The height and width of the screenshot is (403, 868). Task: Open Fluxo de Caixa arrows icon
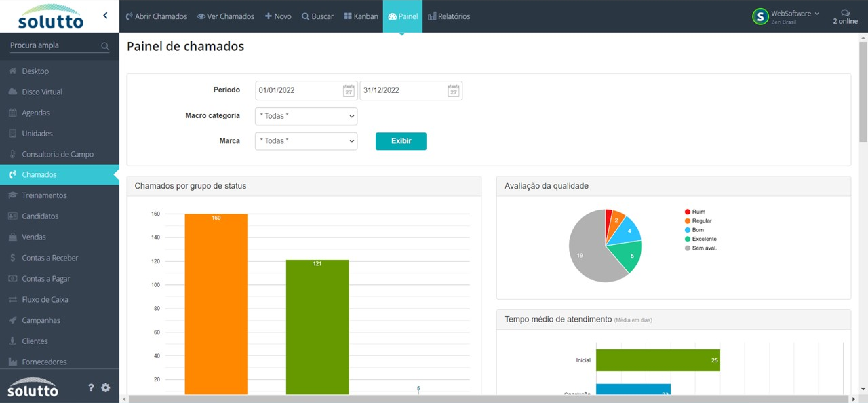coord(13,300)
